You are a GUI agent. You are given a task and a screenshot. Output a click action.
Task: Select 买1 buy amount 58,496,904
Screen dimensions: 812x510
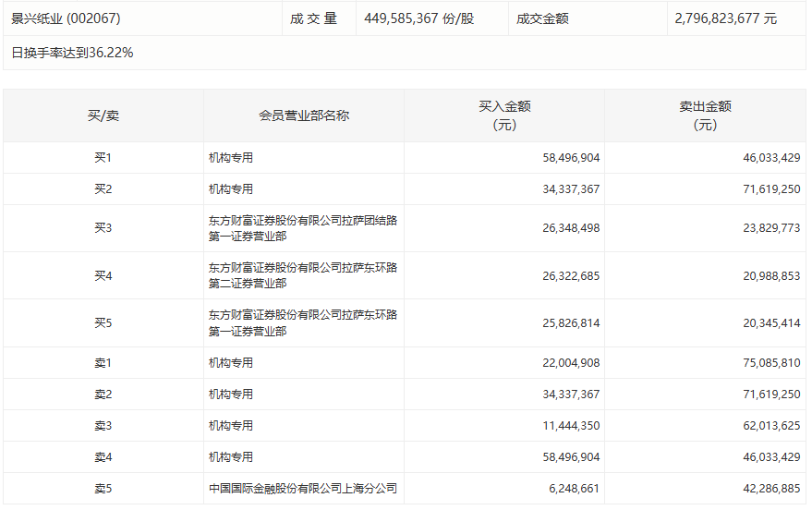point(571,157)
